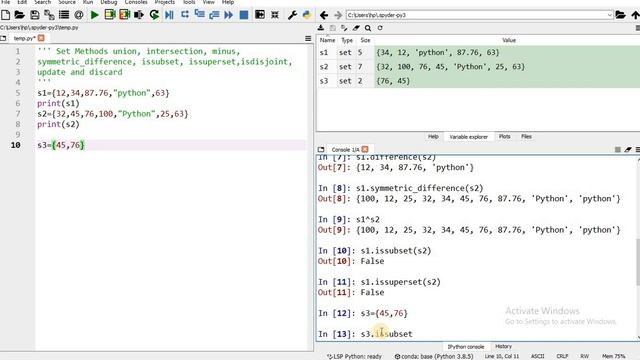Browse for a working directory
640x360 pixels.
620,15
